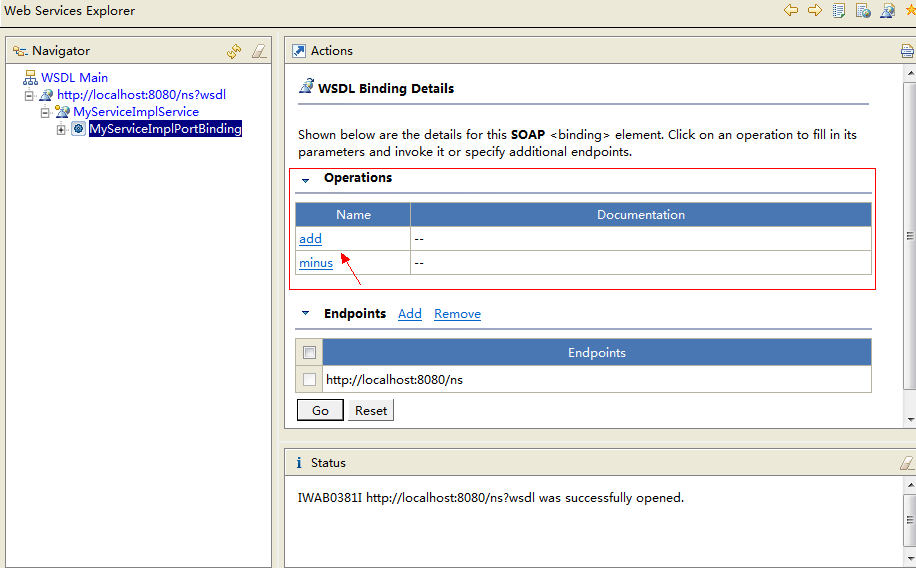Click the Actions pane vertical scrollbar thumb

click(910, 235)
